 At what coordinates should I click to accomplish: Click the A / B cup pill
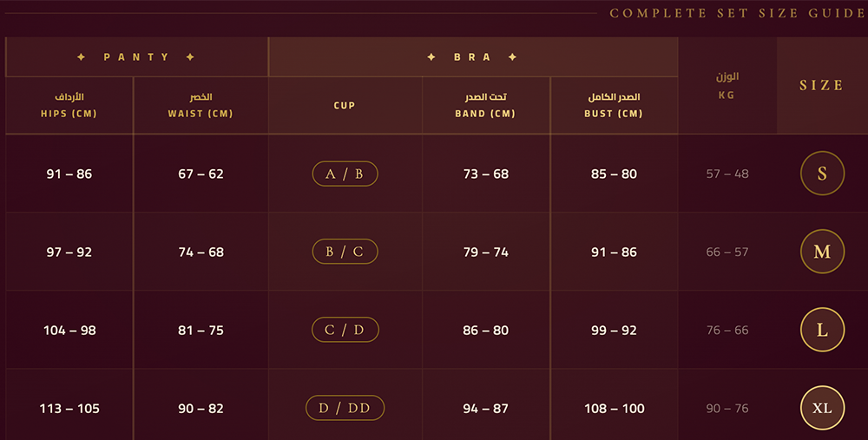345,174
